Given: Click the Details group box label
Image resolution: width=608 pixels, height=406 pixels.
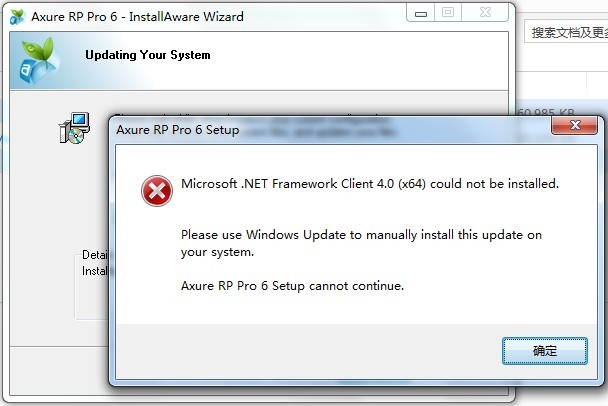Looking at the screenshot, I should [x=95, y=255].
